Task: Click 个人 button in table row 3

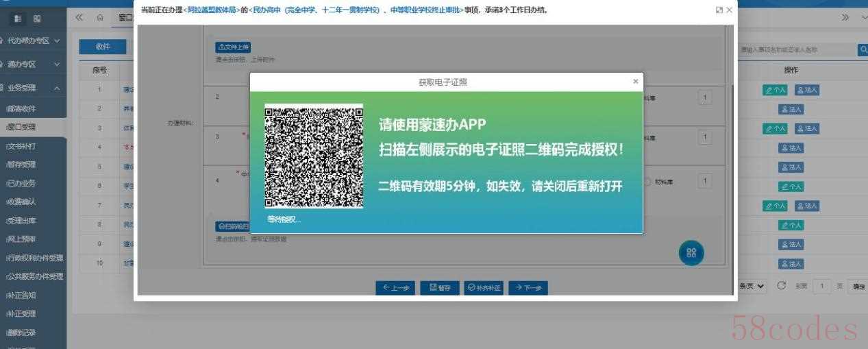Action: 776,128
